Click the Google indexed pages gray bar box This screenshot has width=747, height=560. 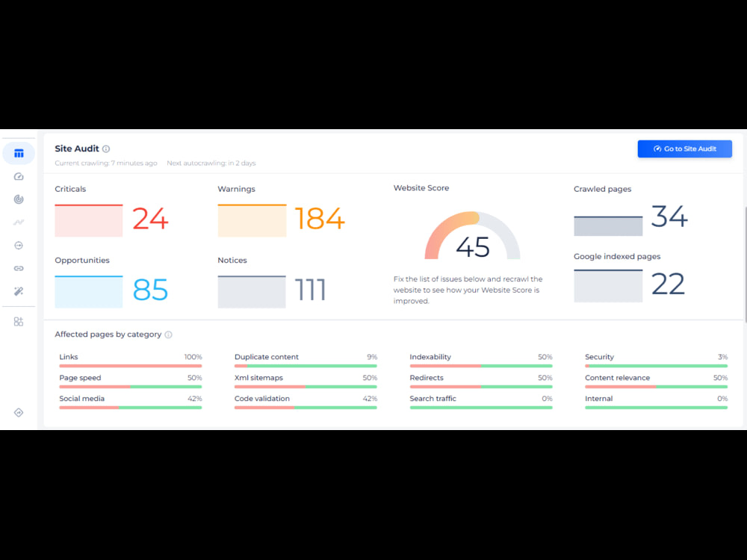pyautogui.click(x=608, y=286)
